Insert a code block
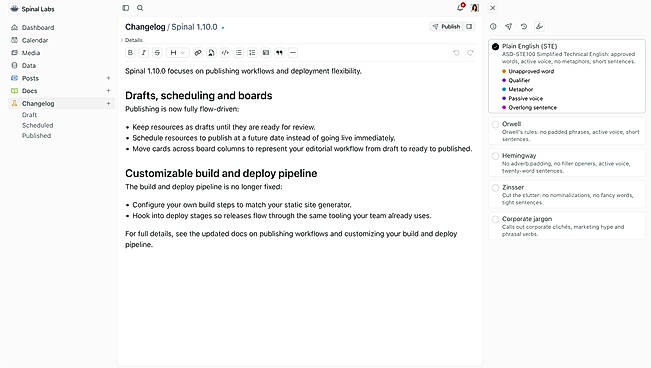Viewport: 651px width, 368px height. point(225,53)
